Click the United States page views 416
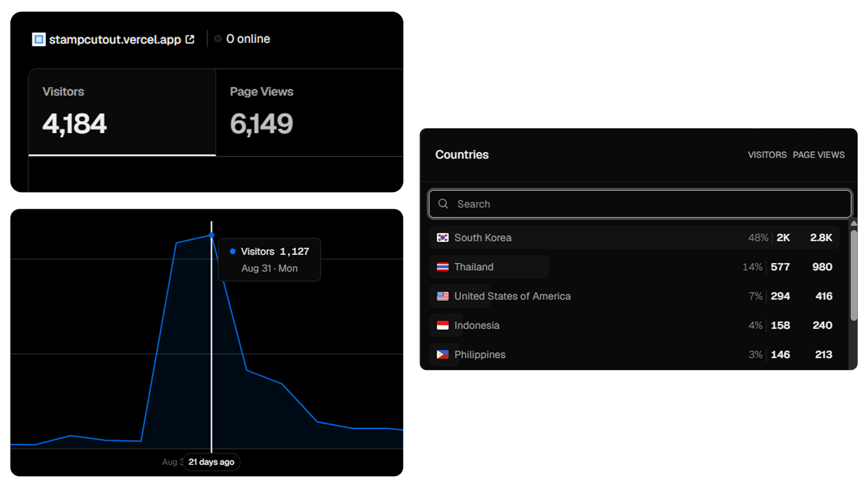 pos(824,296)
